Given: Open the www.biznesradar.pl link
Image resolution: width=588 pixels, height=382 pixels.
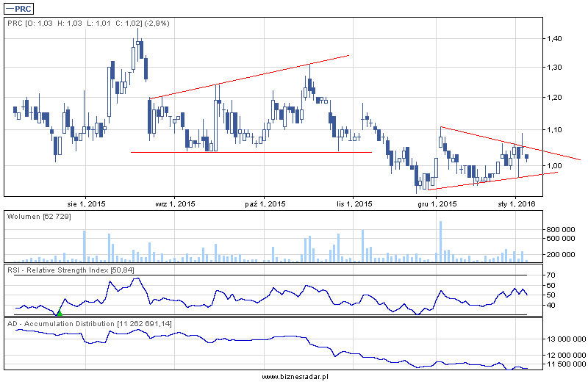Looking at the screenshot, I should (x=295, y=376).
